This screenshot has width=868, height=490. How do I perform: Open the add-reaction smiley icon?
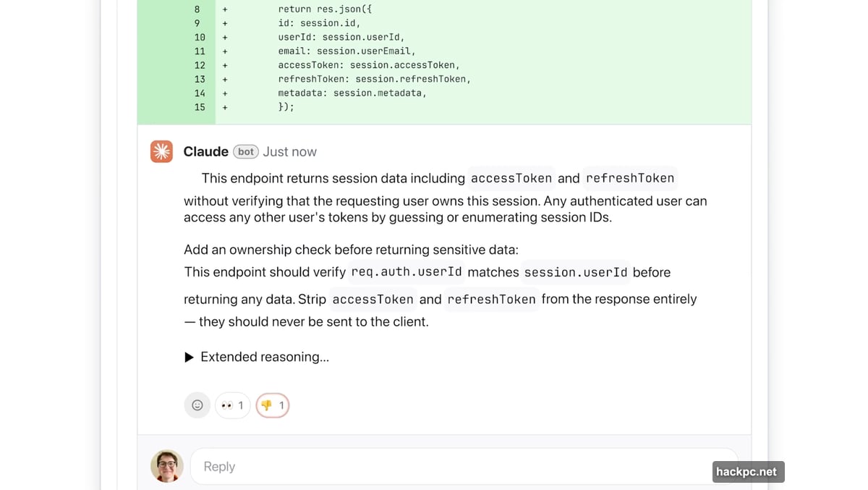[x=197, y=405]
